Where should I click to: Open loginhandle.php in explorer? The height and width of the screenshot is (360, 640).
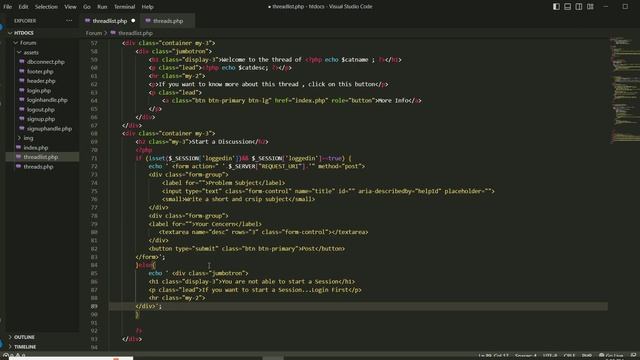tap(47, 100)
